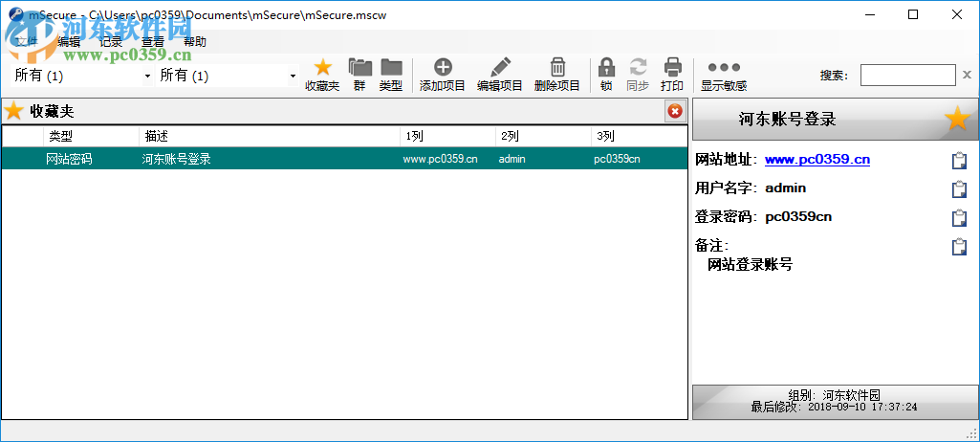Minimize the mSecure window
Screen dimensions: 980x442
click(869, 15)
